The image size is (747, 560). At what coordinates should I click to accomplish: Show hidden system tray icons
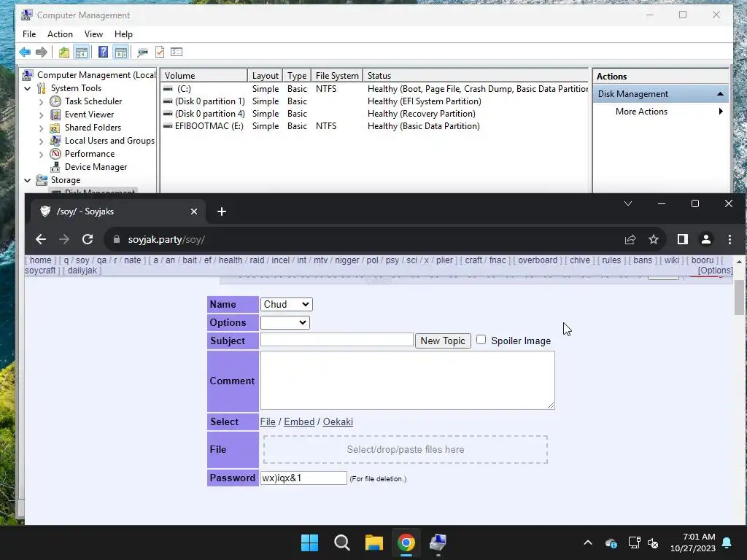[x=588, y=542]
